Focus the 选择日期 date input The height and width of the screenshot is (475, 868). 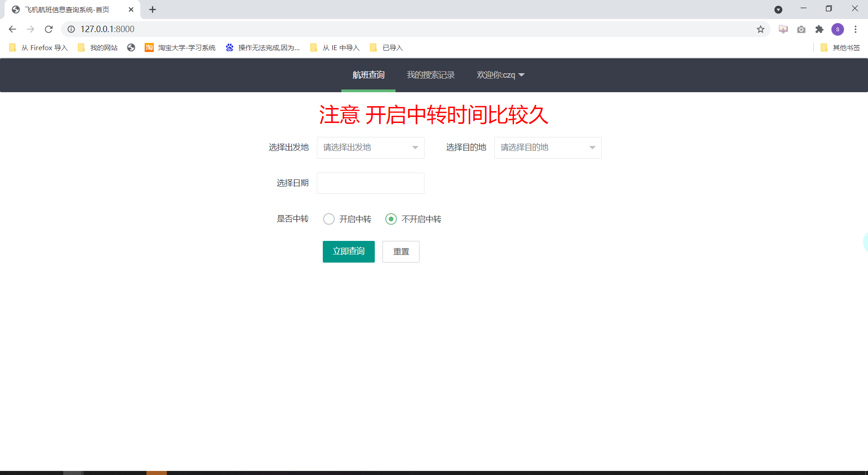click(x=371, y=183)
